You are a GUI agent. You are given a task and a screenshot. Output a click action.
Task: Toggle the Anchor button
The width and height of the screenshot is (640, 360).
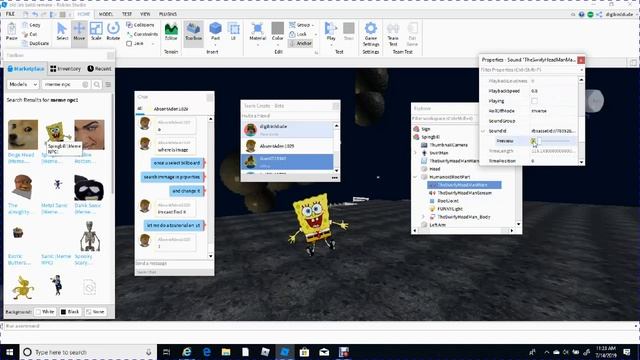point(300,43)
